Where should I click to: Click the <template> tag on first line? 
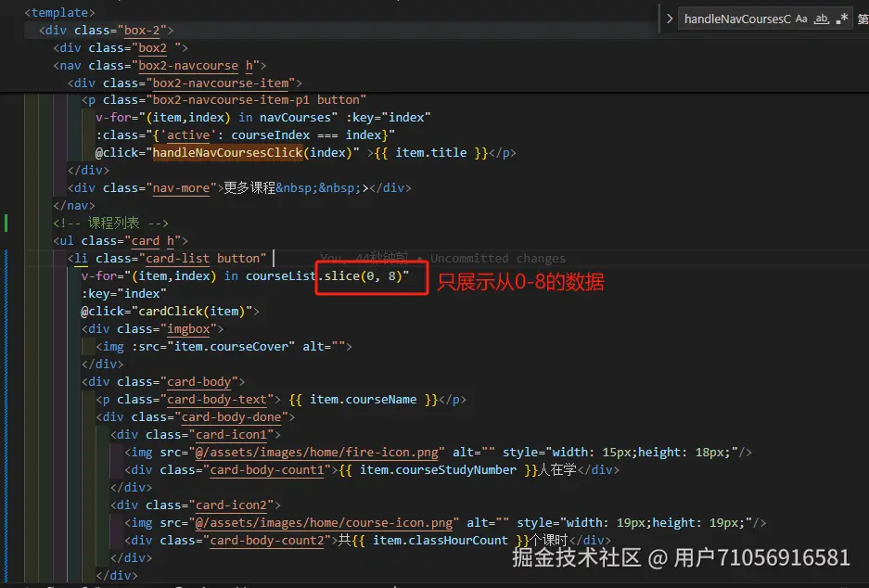tap(60, 12)
